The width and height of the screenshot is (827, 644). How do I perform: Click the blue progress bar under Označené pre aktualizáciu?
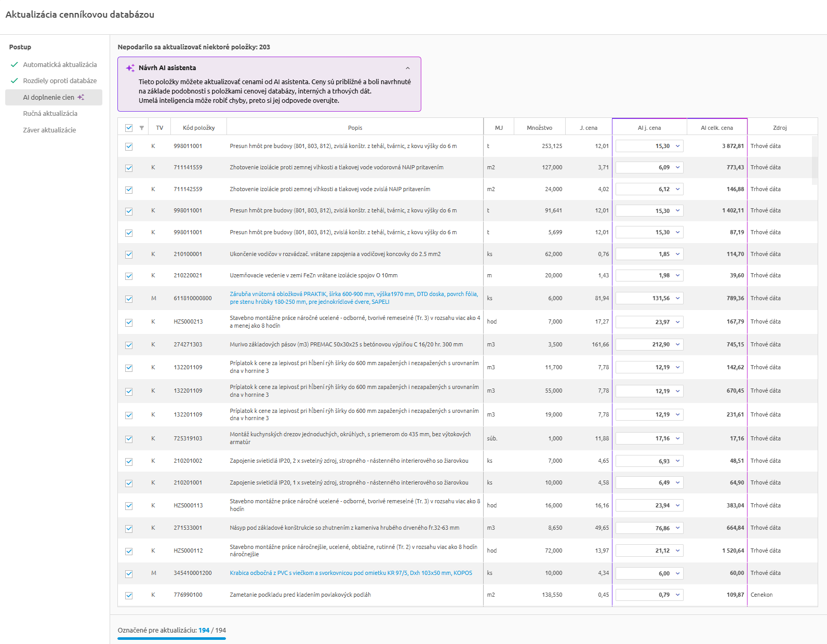(171, 639)
